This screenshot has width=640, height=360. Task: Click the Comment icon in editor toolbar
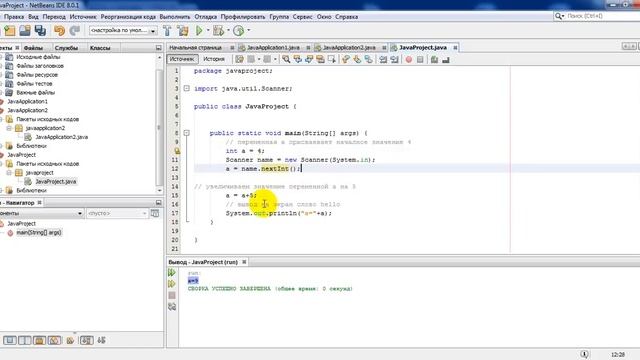click(x=434, y=60)
